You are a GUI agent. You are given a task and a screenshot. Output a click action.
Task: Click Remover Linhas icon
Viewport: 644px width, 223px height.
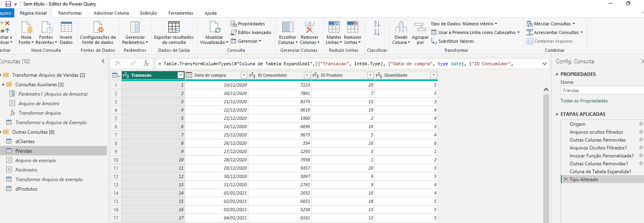click(353, 28)
